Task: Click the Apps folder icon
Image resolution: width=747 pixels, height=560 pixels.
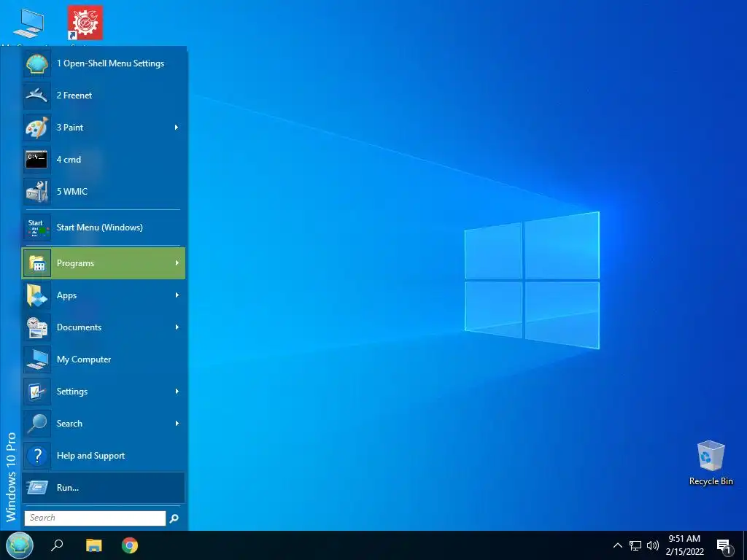Action: [x=36, y=295]
